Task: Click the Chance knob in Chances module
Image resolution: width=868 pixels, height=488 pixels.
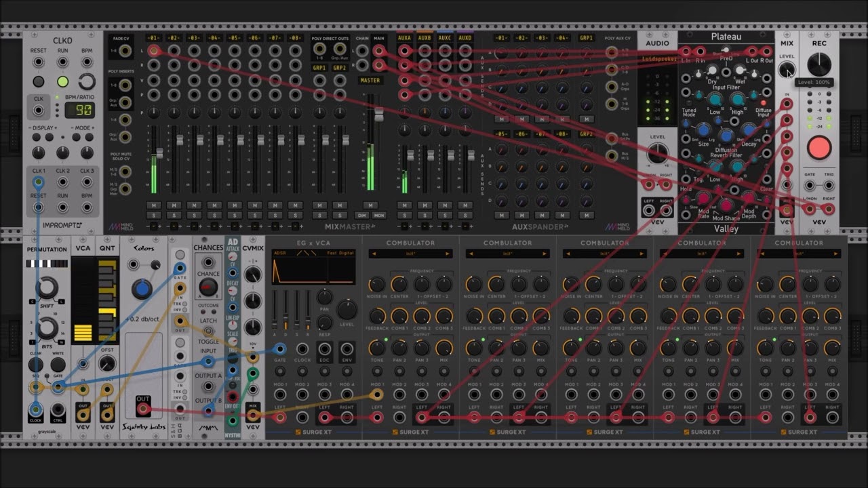Action: coord(208,288)
